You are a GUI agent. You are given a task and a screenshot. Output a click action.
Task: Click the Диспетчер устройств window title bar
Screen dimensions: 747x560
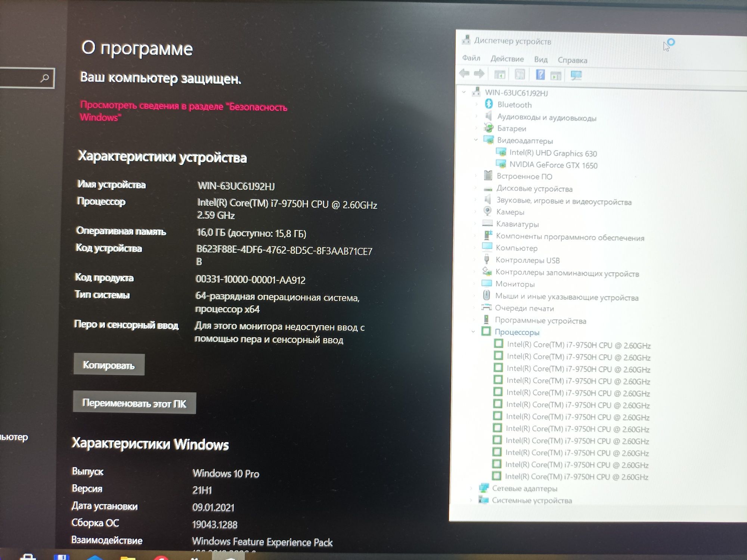601,41
